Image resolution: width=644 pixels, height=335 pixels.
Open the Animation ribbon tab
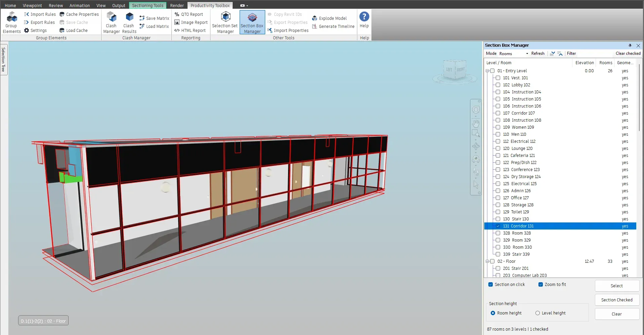(80, 5)
